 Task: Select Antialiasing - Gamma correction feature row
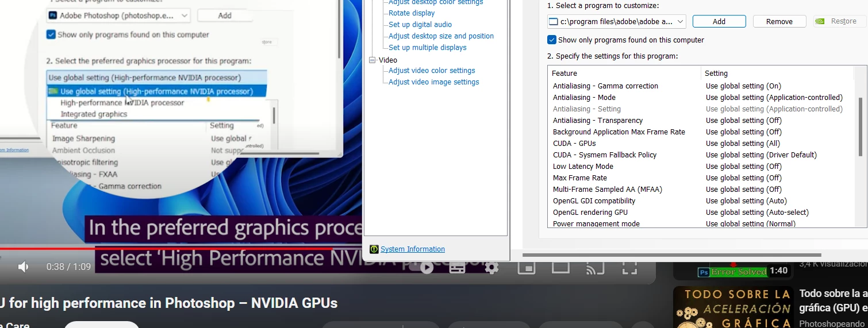coord(605,86)
